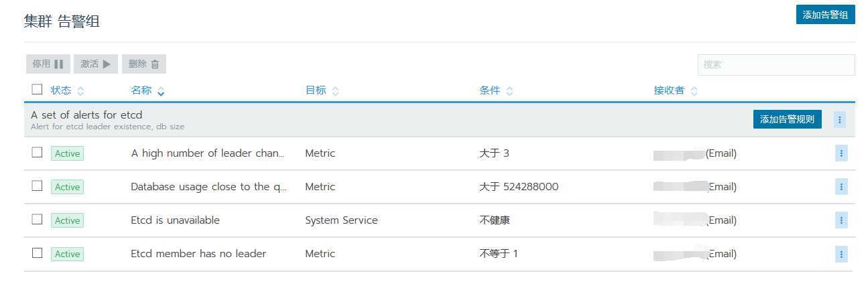Tick checkbox for Etcd member has no leader
Screen dimensions: 868x286
click(37, 253)
